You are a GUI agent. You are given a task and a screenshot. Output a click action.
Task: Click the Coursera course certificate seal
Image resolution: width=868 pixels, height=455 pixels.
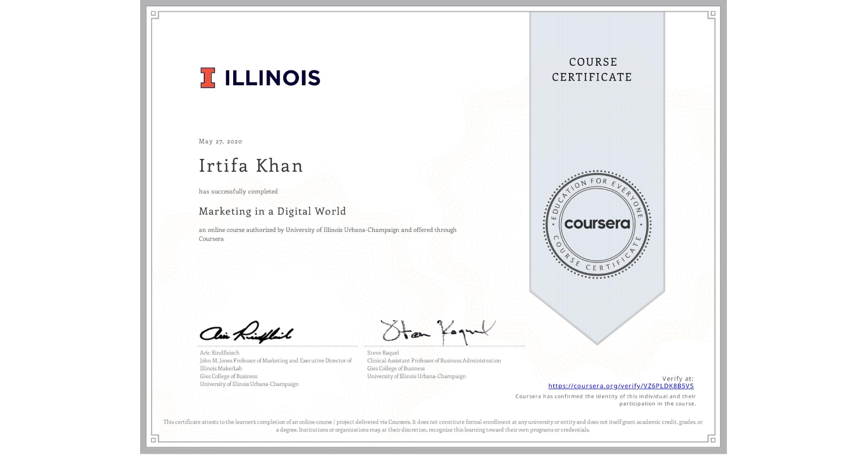coord(597,224)
